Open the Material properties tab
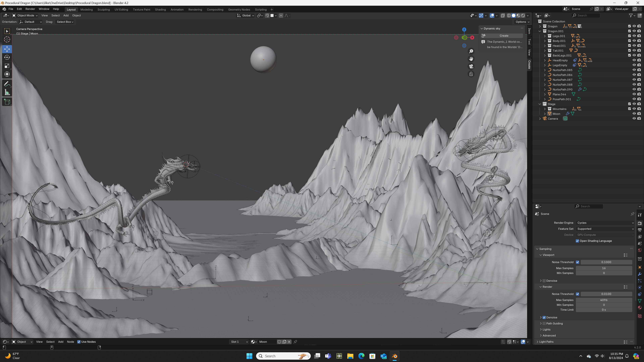This screenshot has width=644, height=362. click(639, 308)
